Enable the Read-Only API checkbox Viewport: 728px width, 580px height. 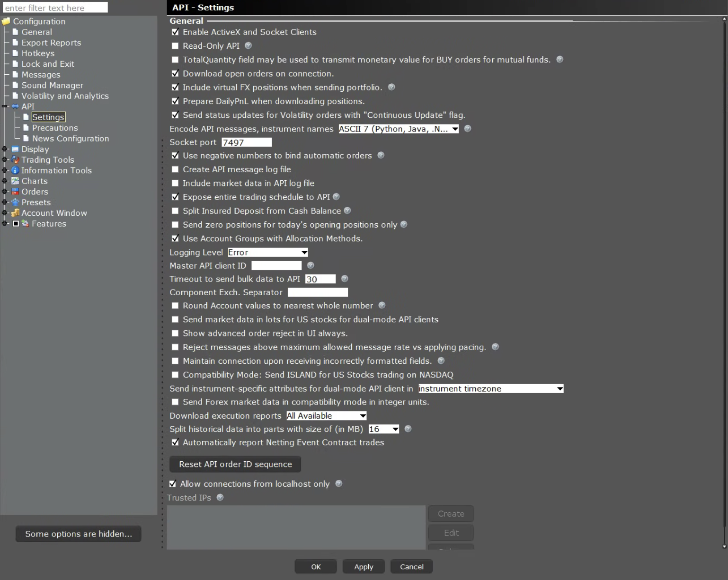click(x=175, y=46)
